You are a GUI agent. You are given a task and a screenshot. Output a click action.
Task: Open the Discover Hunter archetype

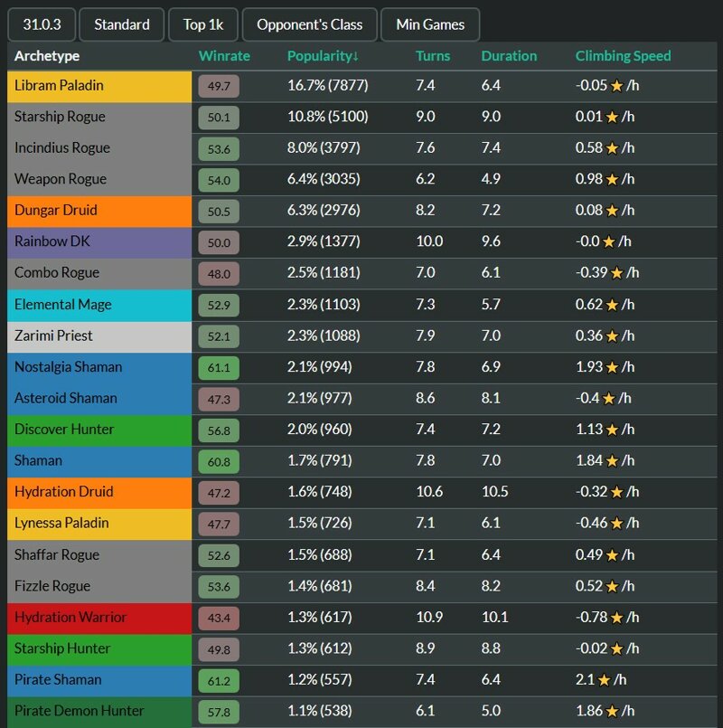click(x=99, y=430)
